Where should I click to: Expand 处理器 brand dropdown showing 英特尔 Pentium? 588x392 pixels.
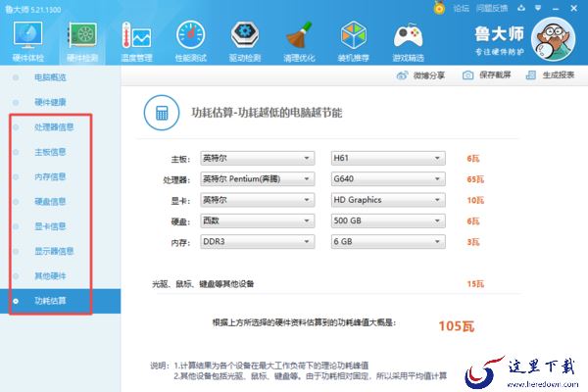(257, 179)
